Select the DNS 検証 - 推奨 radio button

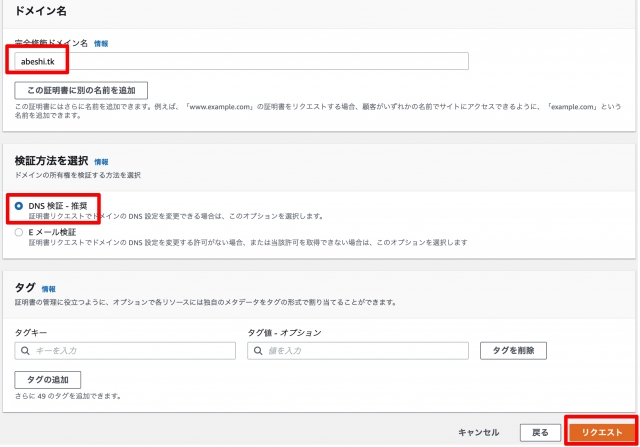pyautogui.click(x=19, y=206)
